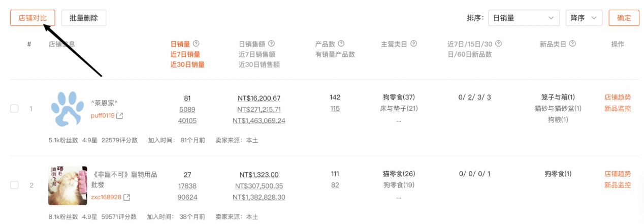
Task: Open the 日销量 sort field dropdown
Action: tap(524, 18)
